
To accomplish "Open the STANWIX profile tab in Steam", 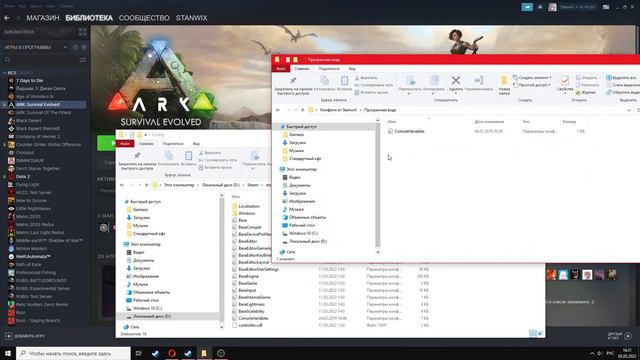I will point(191,18).
